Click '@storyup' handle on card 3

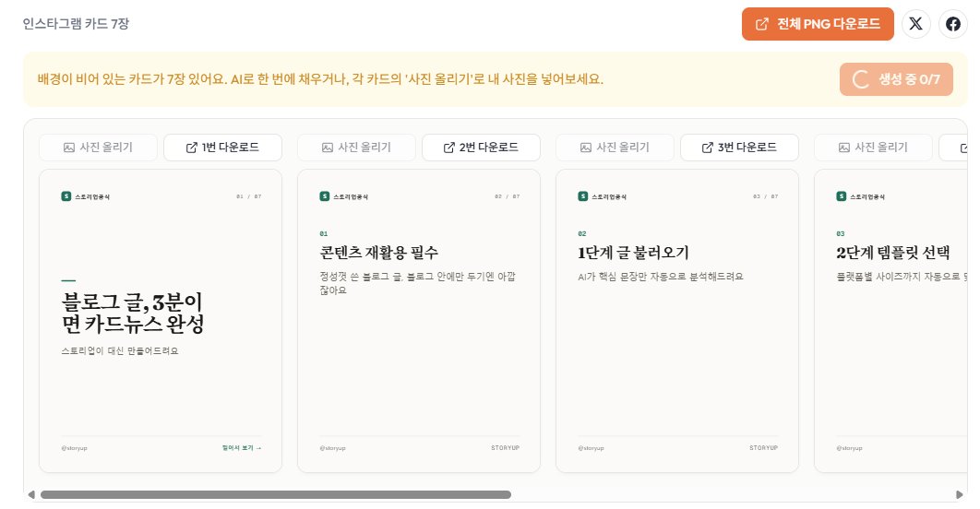point(592,448)
